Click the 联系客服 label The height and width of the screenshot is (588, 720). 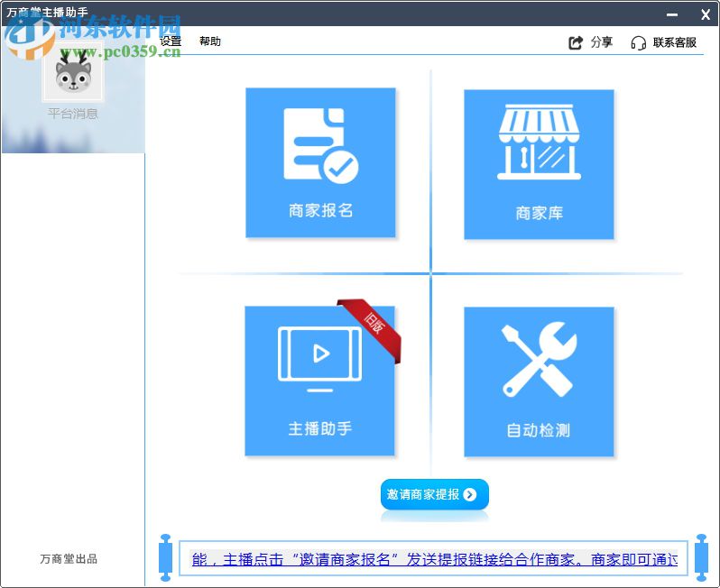[675, 42]
